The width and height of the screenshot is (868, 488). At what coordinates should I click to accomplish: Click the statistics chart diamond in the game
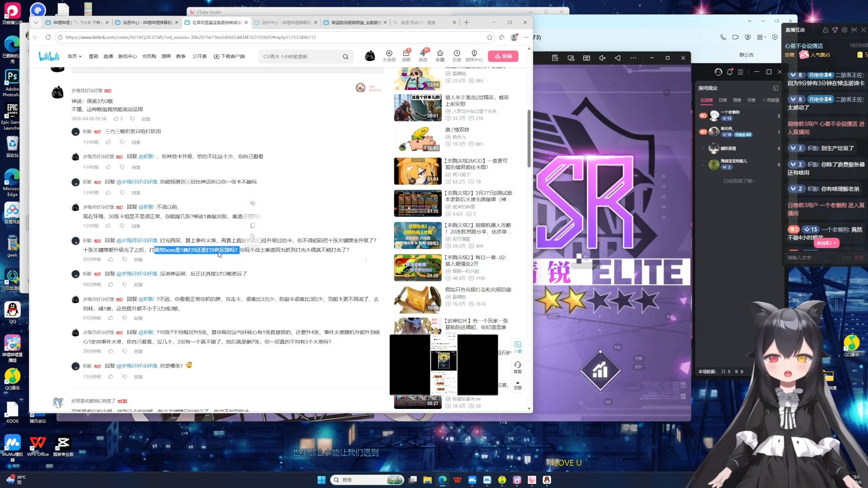pyautogui.click(x=600, y=370)
